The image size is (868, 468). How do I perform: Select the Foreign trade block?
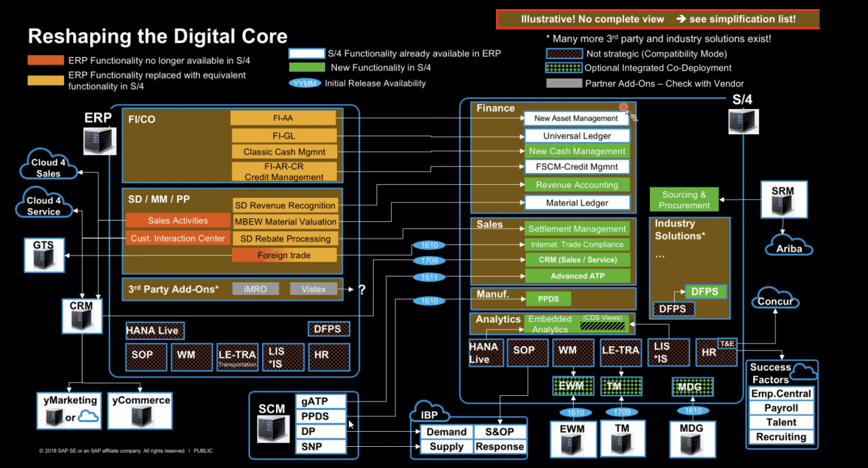coord(284,255)
